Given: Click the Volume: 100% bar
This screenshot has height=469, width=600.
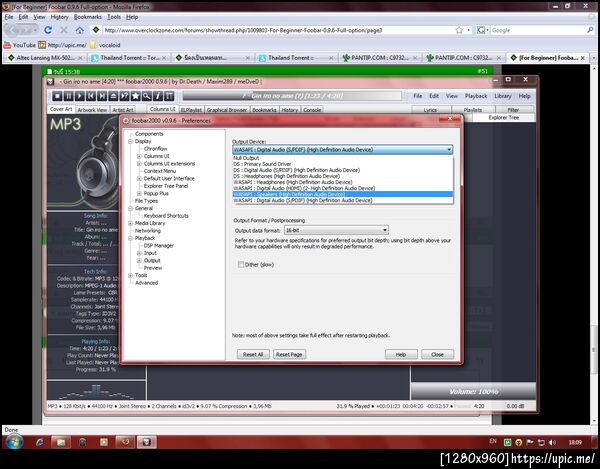Looking at the screenshot, I should point(473,391).
